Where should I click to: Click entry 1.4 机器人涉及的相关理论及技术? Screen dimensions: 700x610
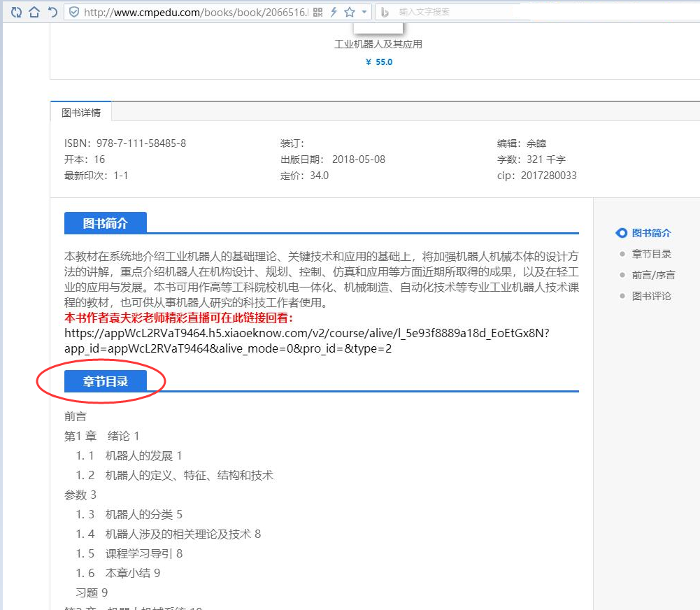pos(169,534)
